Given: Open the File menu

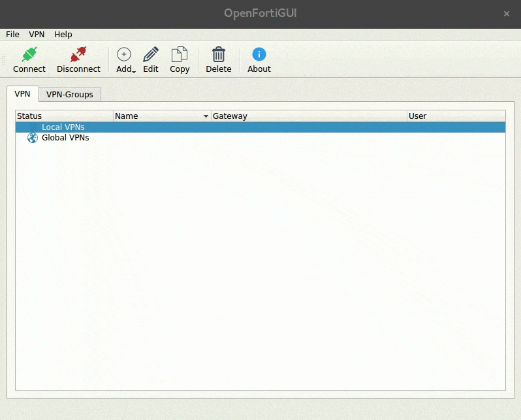Looking at the screenshot, I should coord(12,35).
